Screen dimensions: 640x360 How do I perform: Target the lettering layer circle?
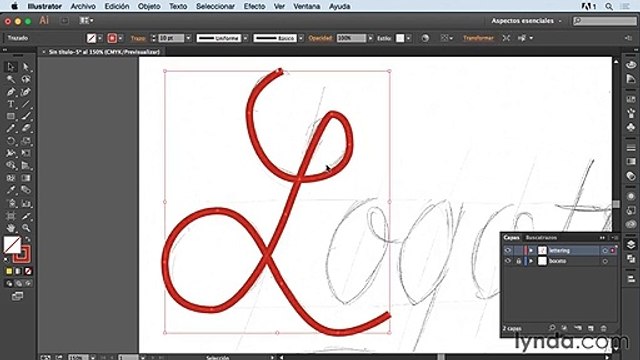click(605, 251)
